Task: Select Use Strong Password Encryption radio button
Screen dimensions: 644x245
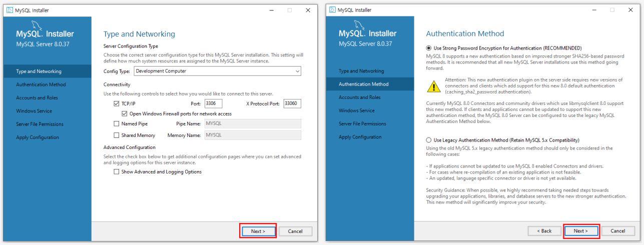Action: click(x=429, y=48)
